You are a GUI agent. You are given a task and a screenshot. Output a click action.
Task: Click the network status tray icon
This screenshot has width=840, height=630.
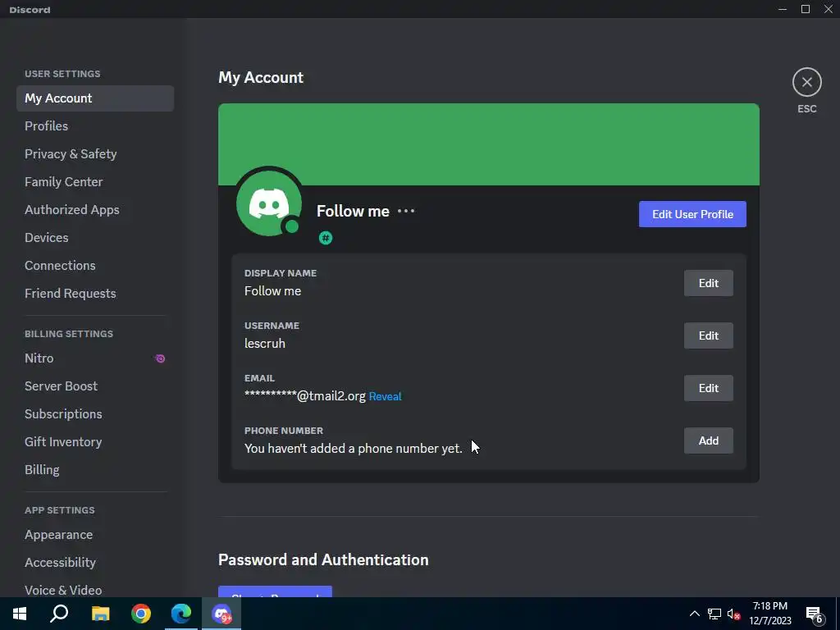[x=714, y=614]
